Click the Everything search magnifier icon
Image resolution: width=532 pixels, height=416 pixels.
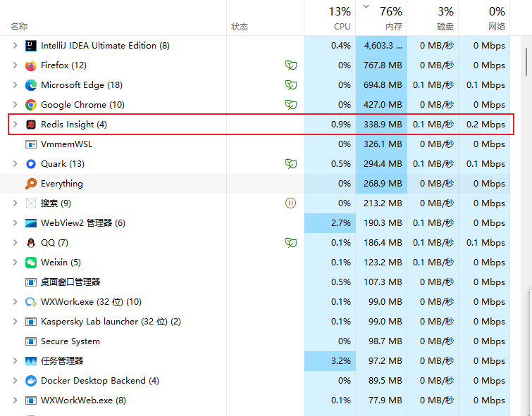point(31,184)
